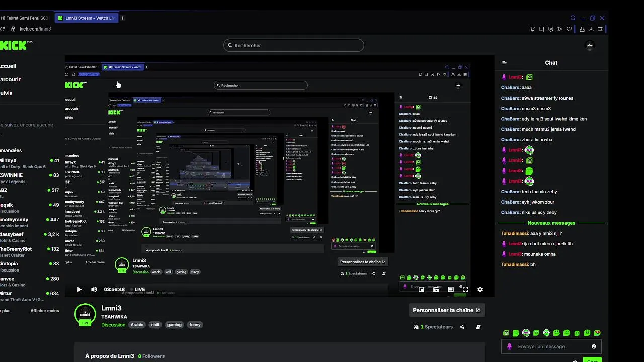
Task: Select the chill tag
Action: (155, 325)
